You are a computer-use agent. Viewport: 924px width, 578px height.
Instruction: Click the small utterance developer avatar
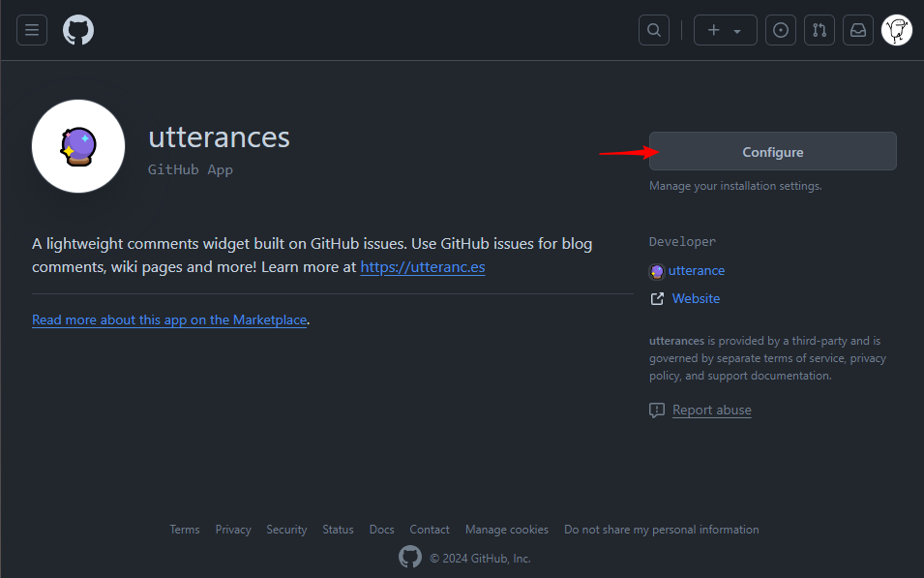[656, 271]
